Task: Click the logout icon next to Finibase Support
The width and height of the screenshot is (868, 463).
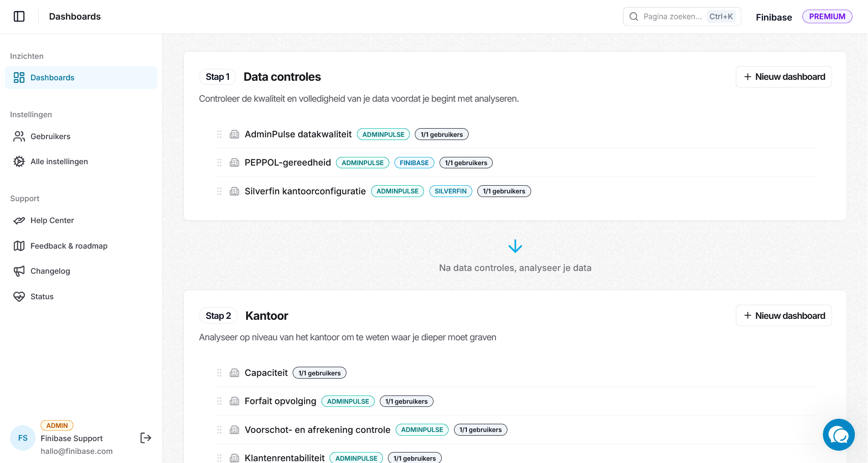Action: (146, 438)
